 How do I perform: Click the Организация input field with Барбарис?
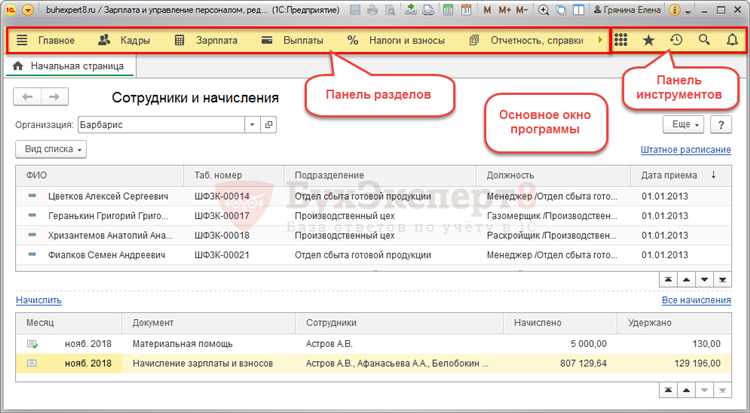[x=161, y=124]
